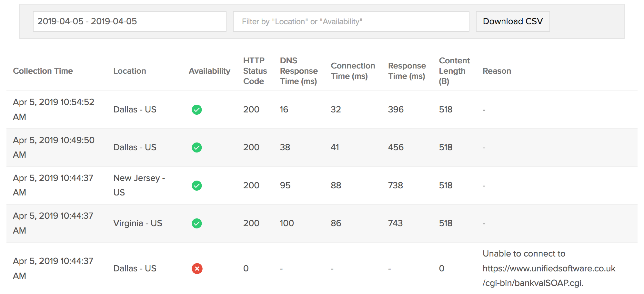
Task: Click green availability icon for 10:49:50 row
Action: point(196,148)
